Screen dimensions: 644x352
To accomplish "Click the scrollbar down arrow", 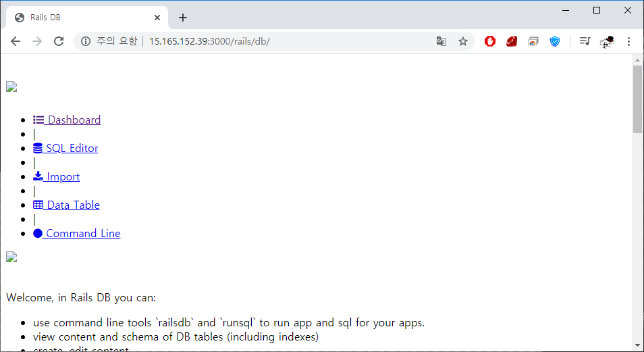I will click(637, 345).
